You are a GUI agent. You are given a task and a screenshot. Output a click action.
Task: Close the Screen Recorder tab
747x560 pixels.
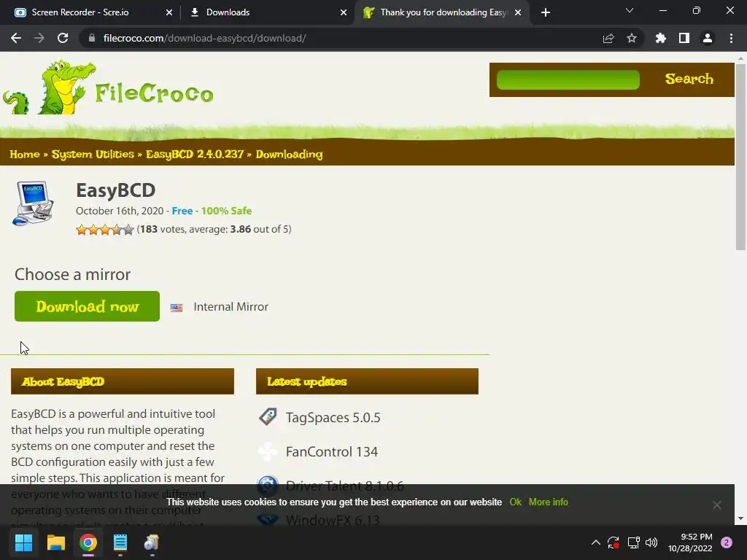[x=169, y=12]
